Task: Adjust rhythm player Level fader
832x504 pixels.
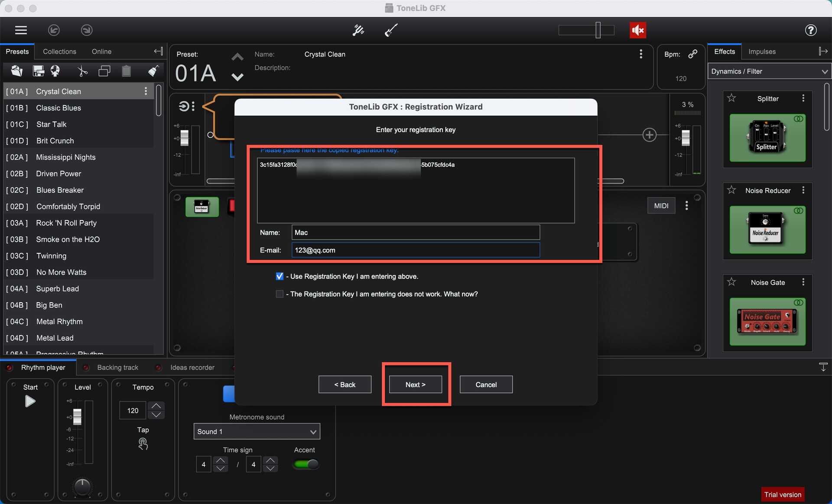Action: [x=77, y=417]
